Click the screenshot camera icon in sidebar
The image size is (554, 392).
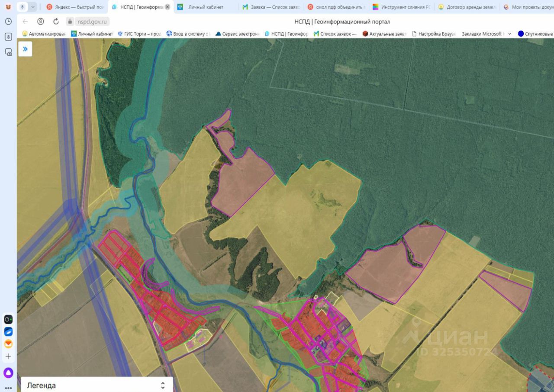8,52
